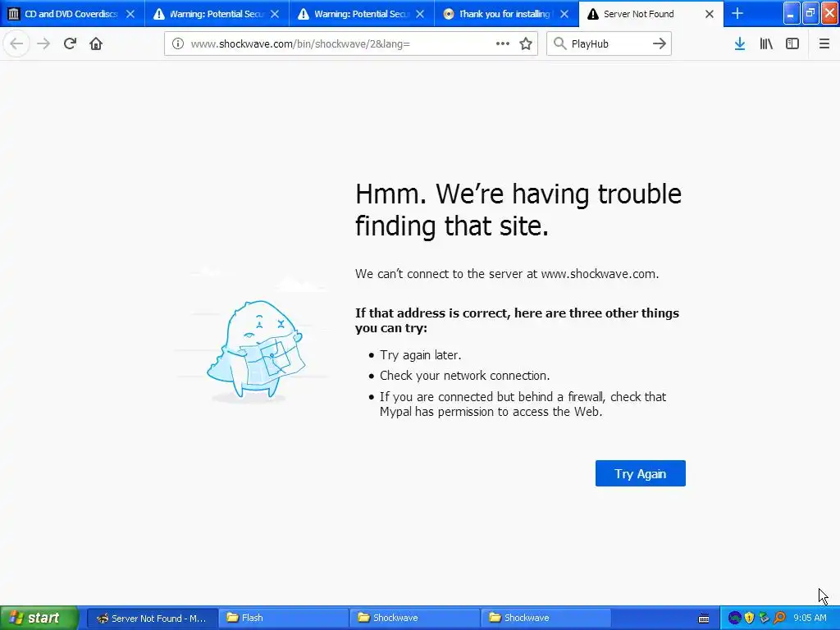Image resolution: width=840 pixels, height=630 pixels.
Task: Go forward one page
Action: point(43,44)
